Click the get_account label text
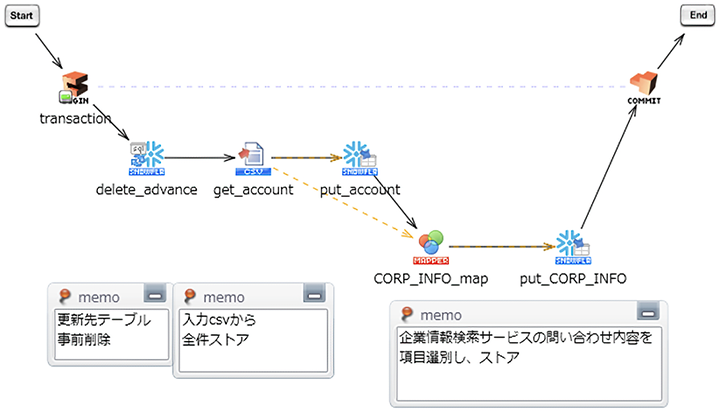This screenshot has height=414, width=723. [253, 189]
